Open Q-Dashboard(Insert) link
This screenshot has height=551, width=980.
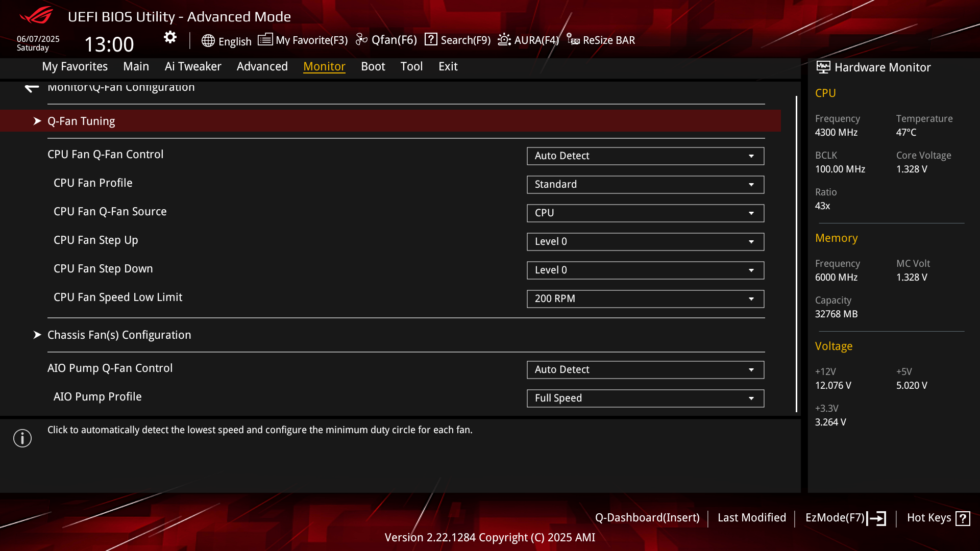click(647, 518)
